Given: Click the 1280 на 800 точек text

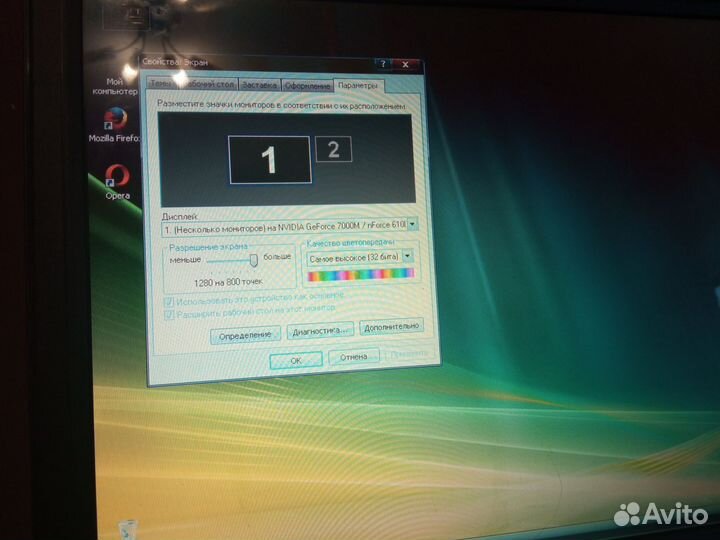Looking at the screenshot, I should (228, 282).
